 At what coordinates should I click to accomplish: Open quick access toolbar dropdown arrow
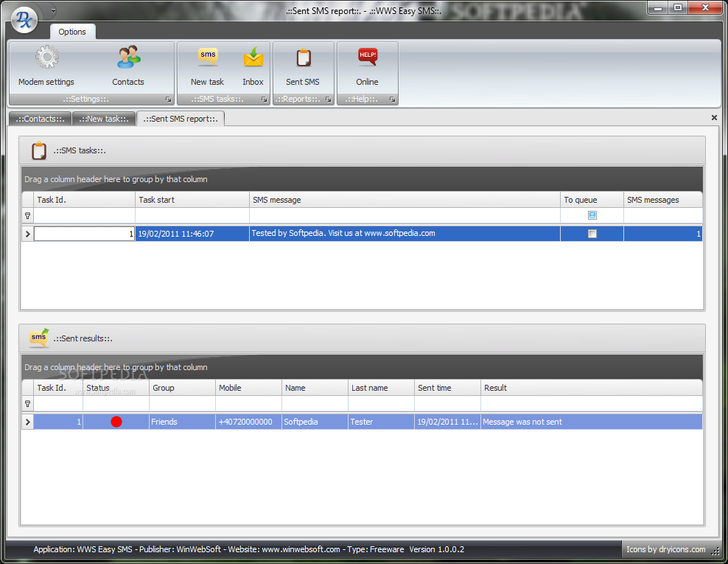pos(53,11)
